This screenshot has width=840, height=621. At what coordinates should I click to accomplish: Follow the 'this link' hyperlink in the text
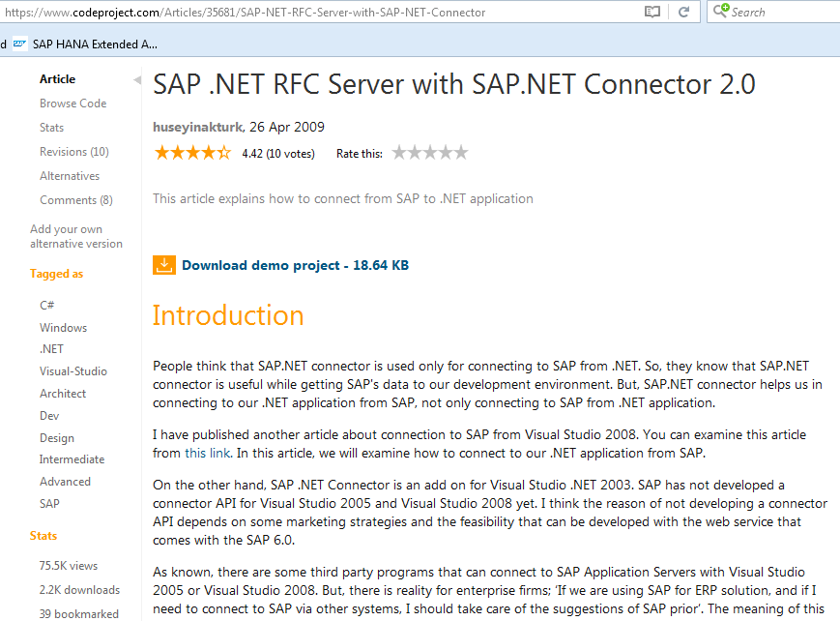[x=208, y=453]
